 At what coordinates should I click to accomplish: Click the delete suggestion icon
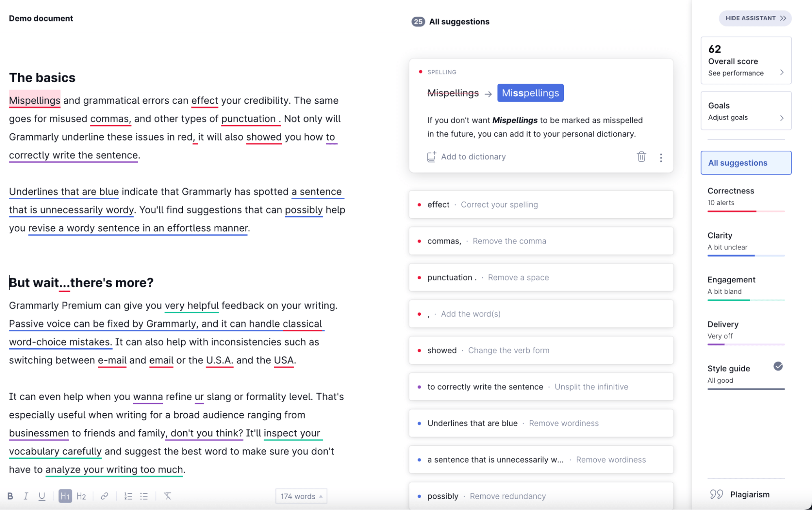pyautogui.click(x=642, y=156)
